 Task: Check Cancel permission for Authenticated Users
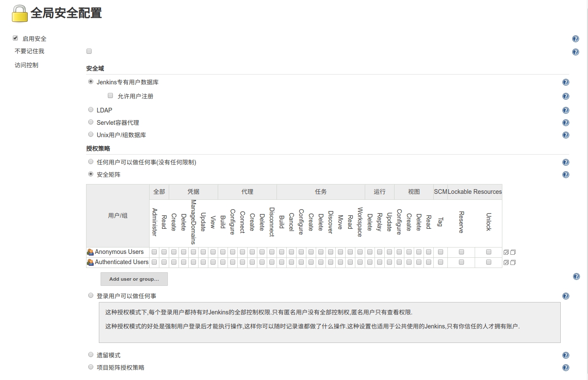coord(291,262)
